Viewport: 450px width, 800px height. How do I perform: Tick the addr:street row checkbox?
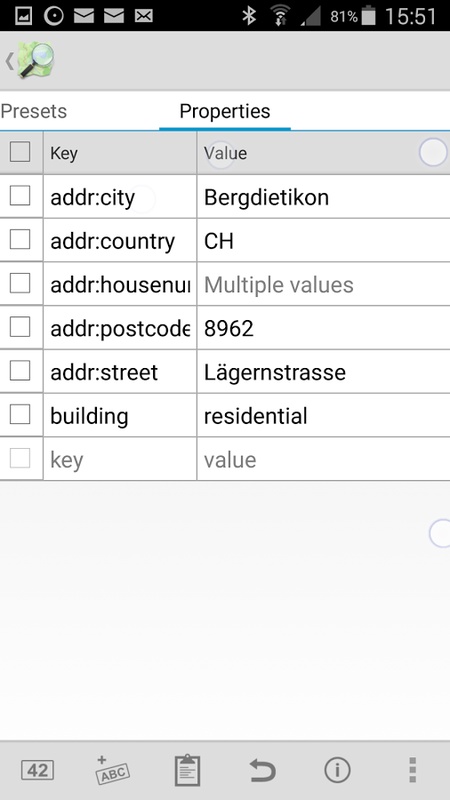click(x=20, y=371)
